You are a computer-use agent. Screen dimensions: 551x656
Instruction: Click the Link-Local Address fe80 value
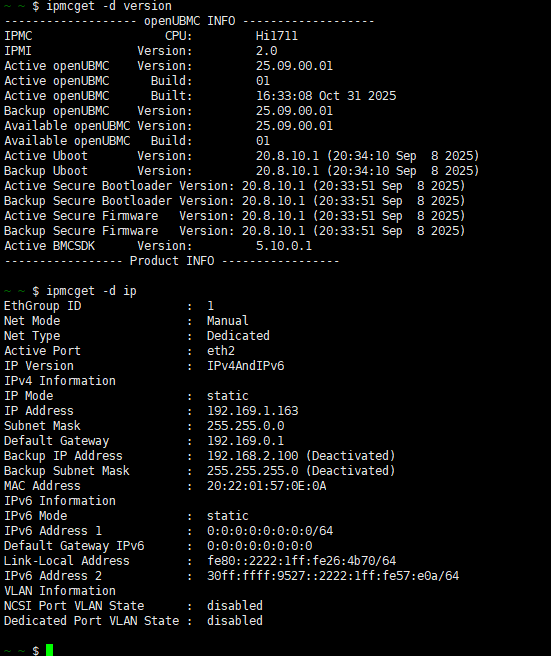[x=302, y=561]
